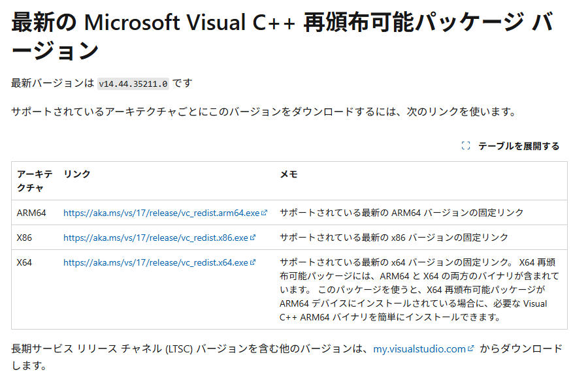The image size is (588, 387).
Task: Click the X64 architecture cell
Action: point(24,262)
